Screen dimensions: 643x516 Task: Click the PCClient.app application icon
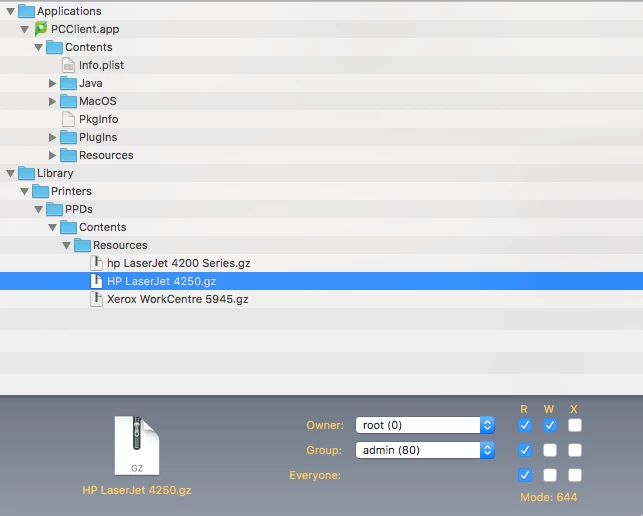pos(41,29)
